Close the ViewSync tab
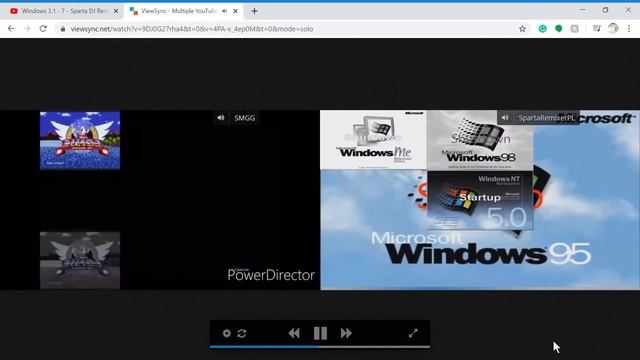 236,11
